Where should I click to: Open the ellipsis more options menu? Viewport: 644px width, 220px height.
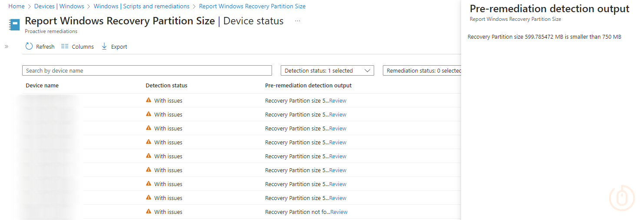tap(298, 21)
